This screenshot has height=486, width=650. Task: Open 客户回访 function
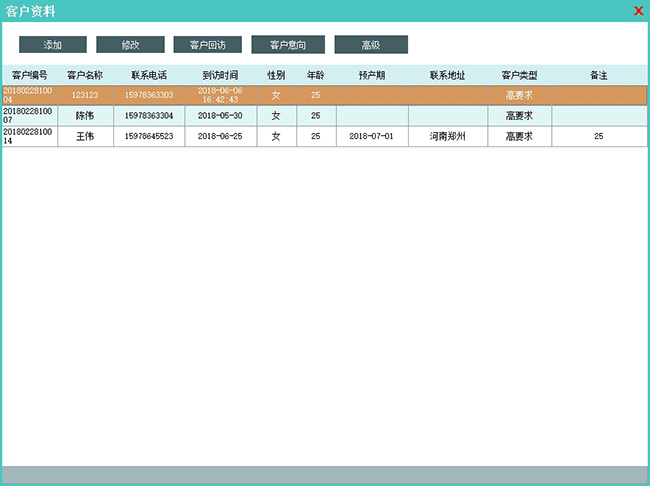click(208, 45)
